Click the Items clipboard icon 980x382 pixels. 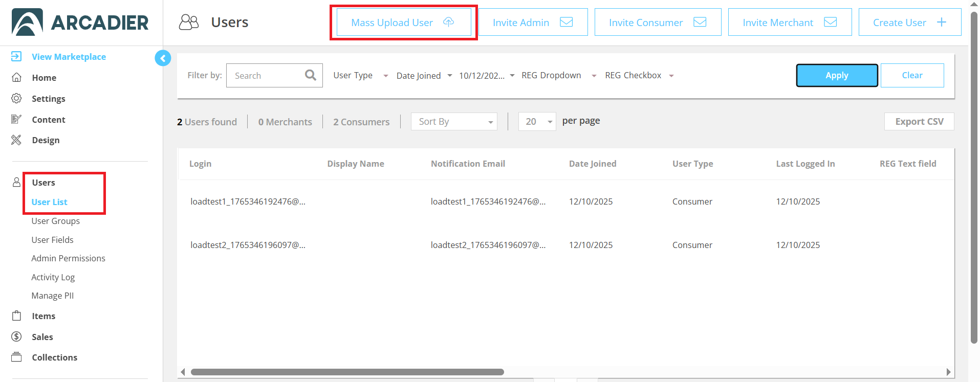coord(16,316)
